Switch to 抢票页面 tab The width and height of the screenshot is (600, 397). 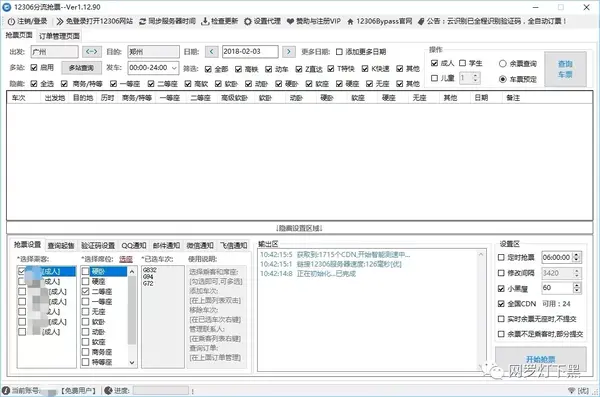point(19,35)
